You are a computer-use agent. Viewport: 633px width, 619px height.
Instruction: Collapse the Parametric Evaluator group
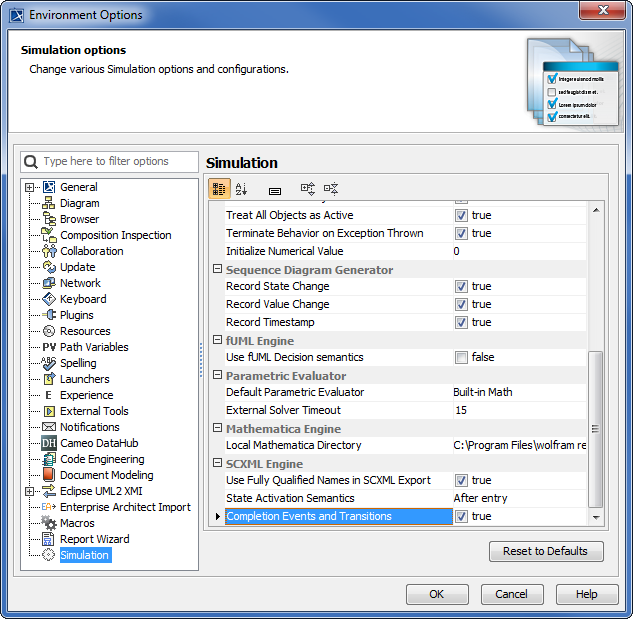click(x=217, y=375)
